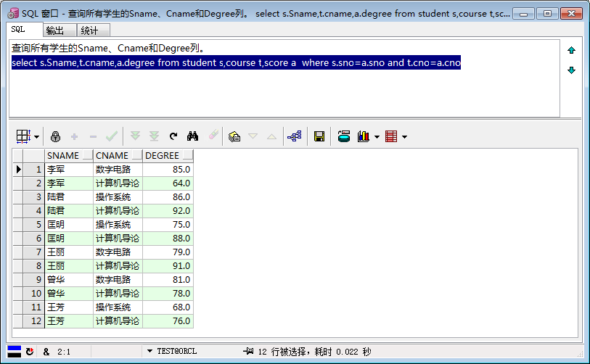The width and height of the screenshot is (590, 364).
Task: Click the insert record plus icon
Action: coord(74,136)
